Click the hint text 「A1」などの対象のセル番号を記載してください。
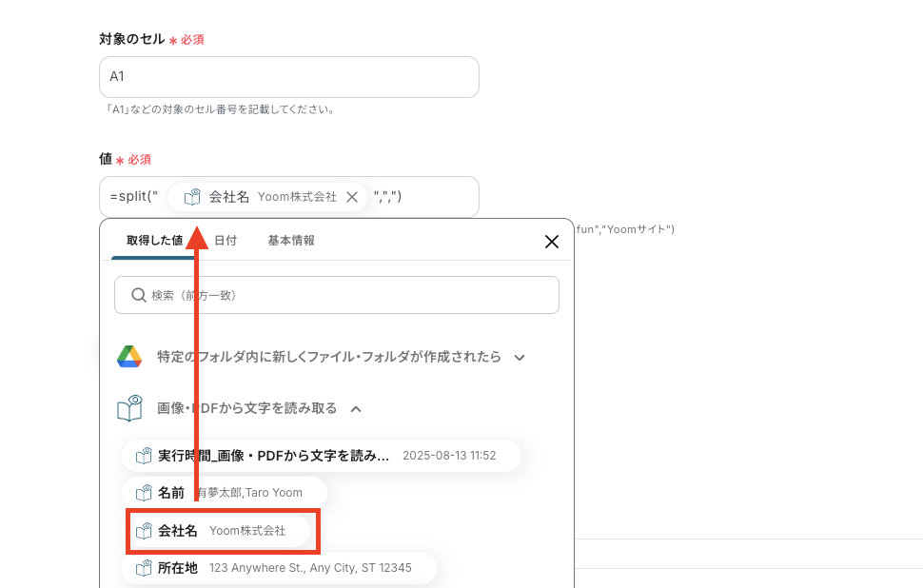923x588 pixels. click(219, 109)
